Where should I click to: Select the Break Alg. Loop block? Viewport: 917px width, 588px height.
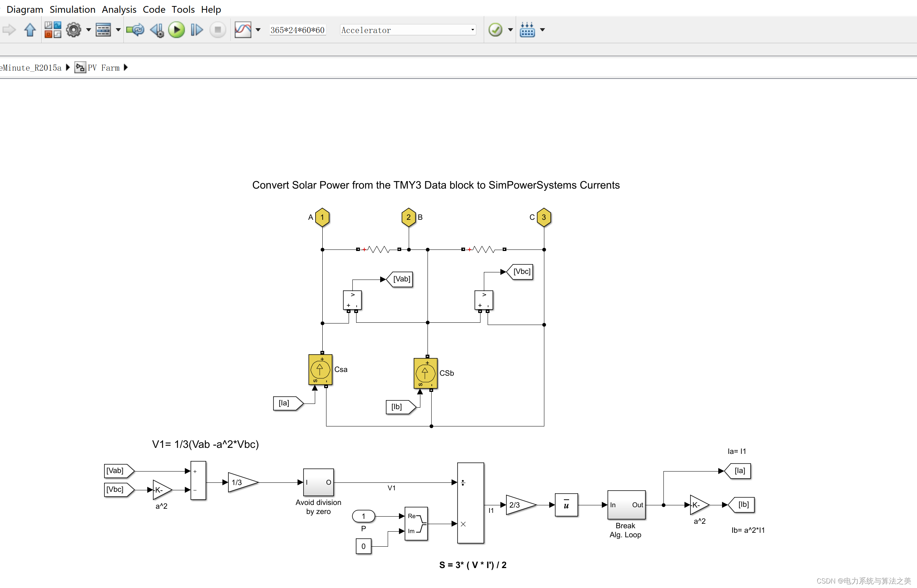pyautogui.click(x=626, y=505)
